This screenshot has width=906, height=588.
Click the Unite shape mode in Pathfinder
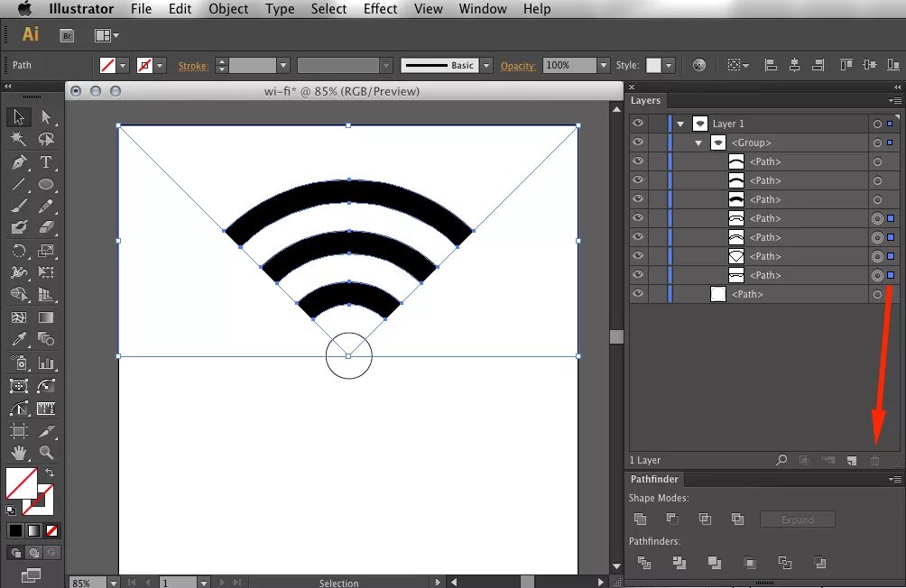pos(643,519)
